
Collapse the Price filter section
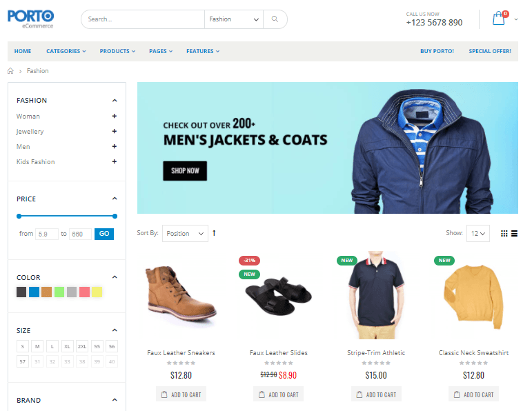pyautogui.click(x=115, y=199)
